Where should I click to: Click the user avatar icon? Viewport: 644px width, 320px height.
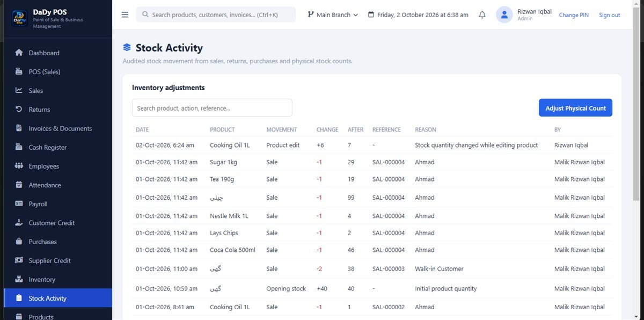(504, 15)
